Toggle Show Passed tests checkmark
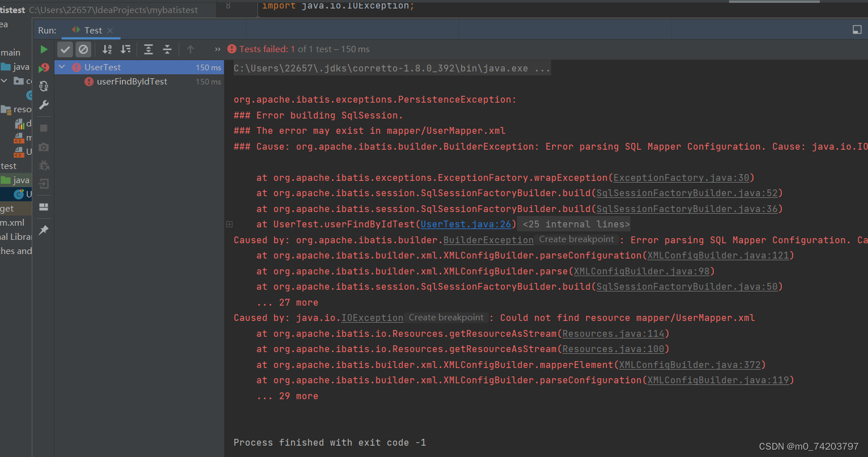868x457 pixels. click(x=65, y=49)
